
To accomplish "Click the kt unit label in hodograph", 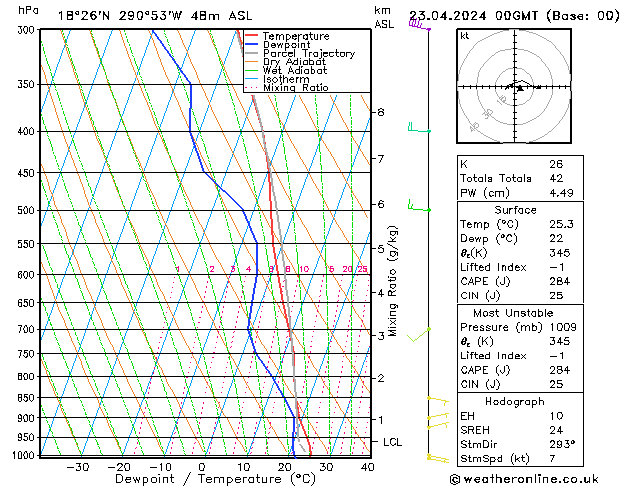I will coord(465,36).
